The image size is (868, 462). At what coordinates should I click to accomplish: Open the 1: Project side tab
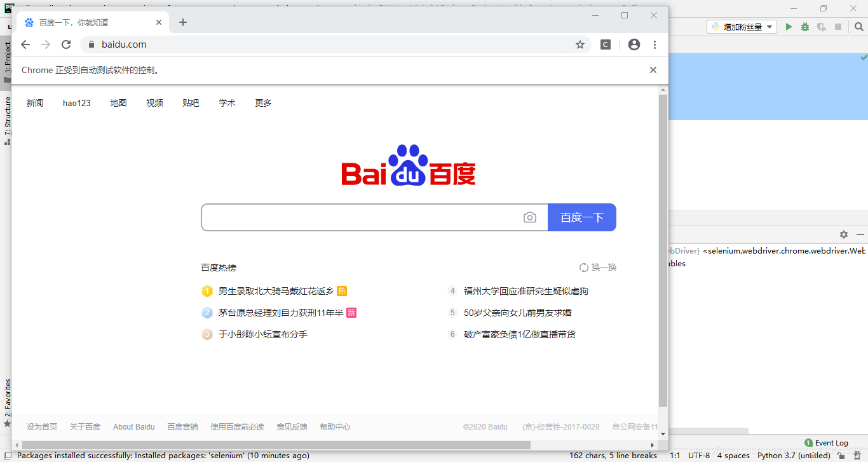(7, 62)
